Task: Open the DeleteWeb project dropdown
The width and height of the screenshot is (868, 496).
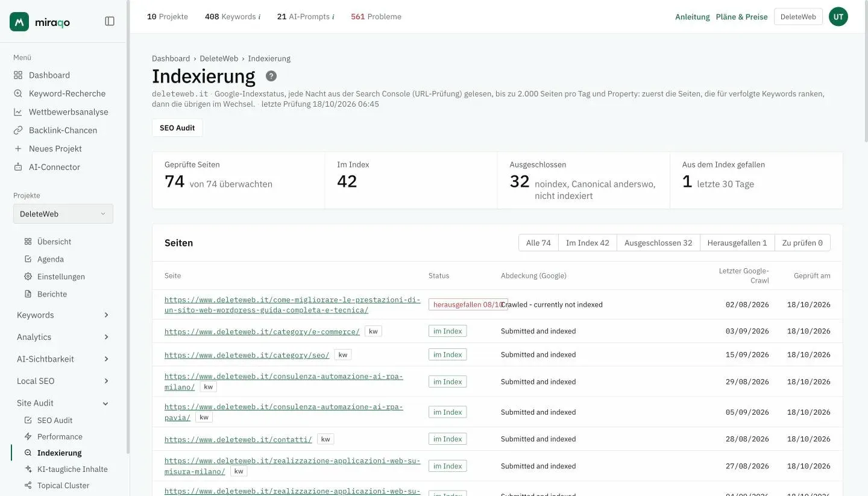Action: (63, 214)
